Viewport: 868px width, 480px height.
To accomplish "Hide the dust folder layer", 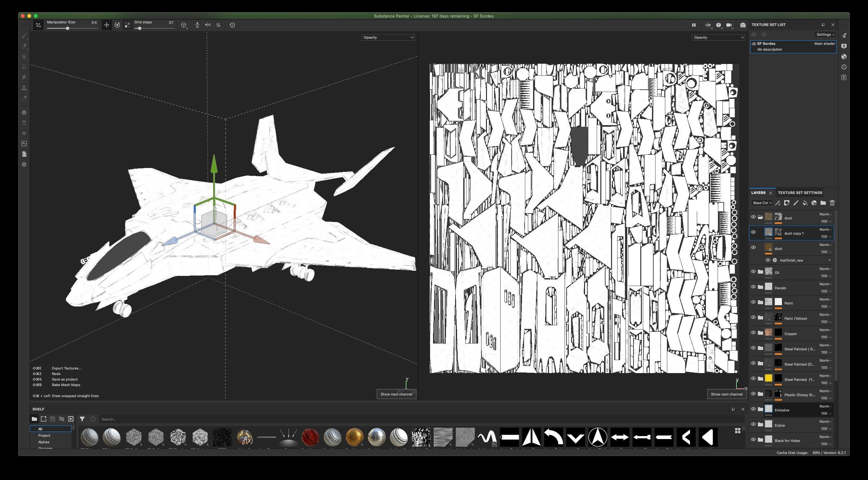I will point(753,217).
